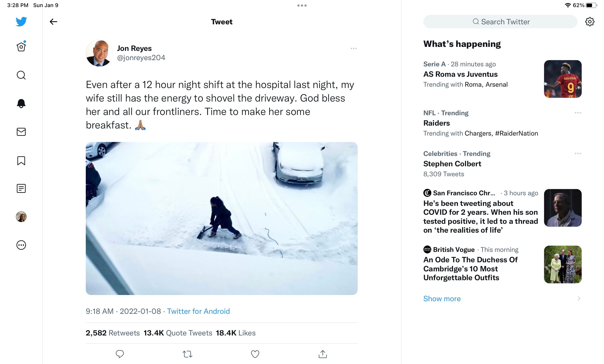The image size is (604, 364).
Task: Reply to the tweet
Action: 120,354
